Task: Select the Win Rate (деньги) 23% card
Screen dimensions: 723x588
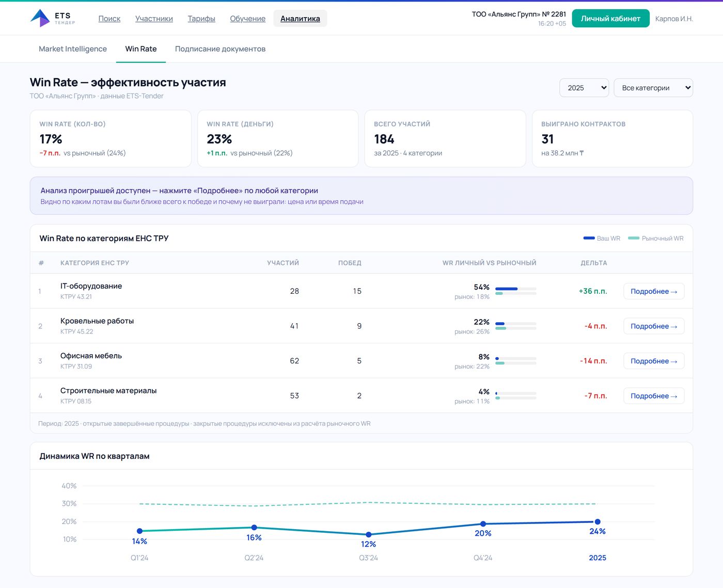Action: [x=278, y=138]
